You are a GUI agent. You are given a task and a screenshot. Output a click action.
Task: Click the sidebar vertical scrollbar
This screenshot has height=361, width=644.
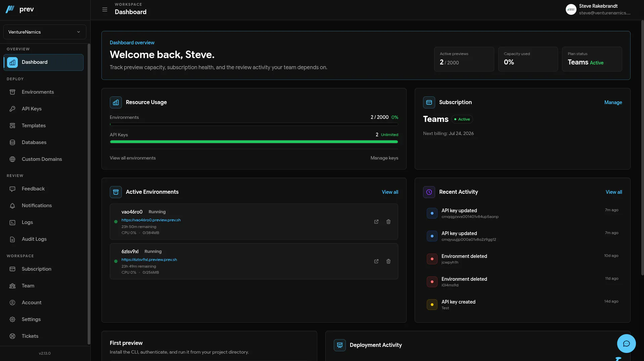(89, 194)
